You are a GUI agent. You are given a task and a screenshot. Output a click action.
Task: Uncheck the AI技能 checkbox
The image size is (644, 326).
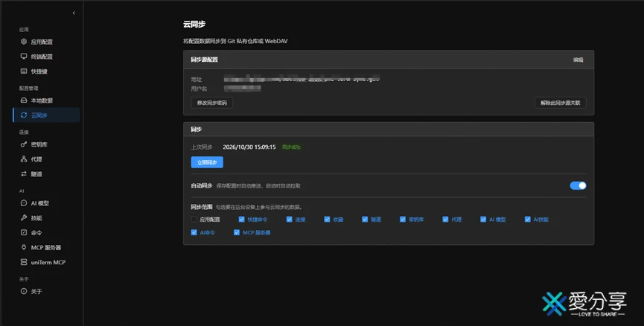click(x=527, y=220)
